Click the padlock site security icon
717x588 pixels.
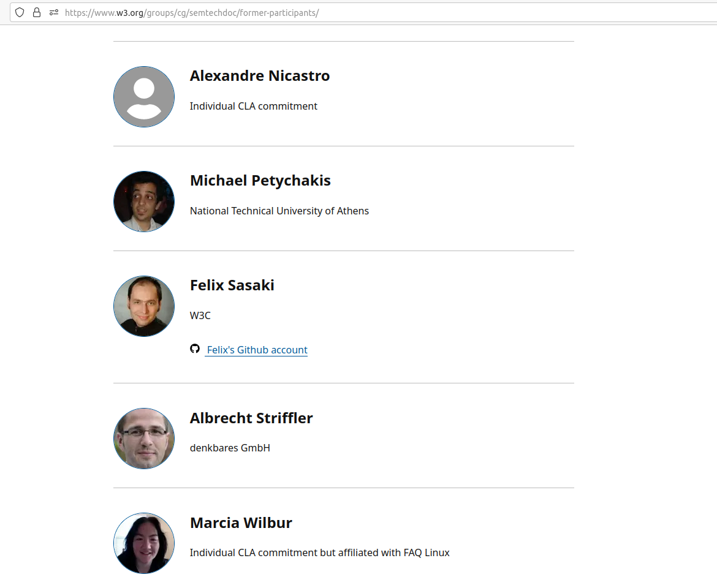coord(37,12)
